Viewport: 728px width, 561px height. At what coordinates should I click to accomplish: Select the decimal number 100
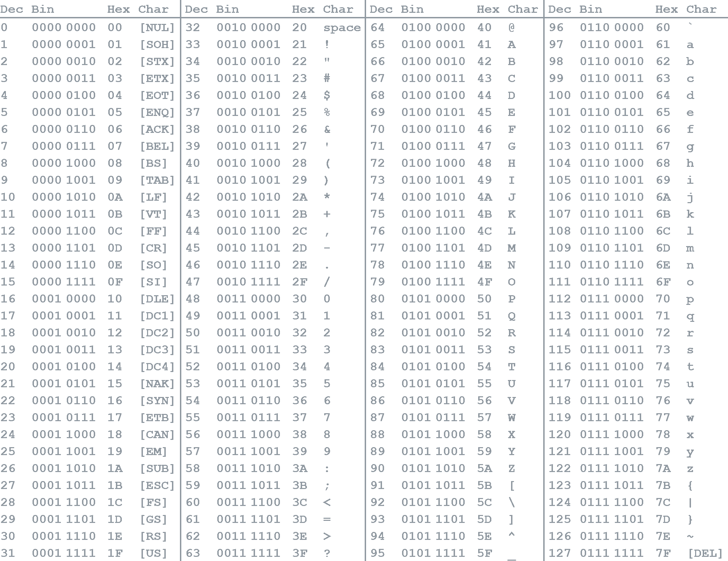coord(559,95)
